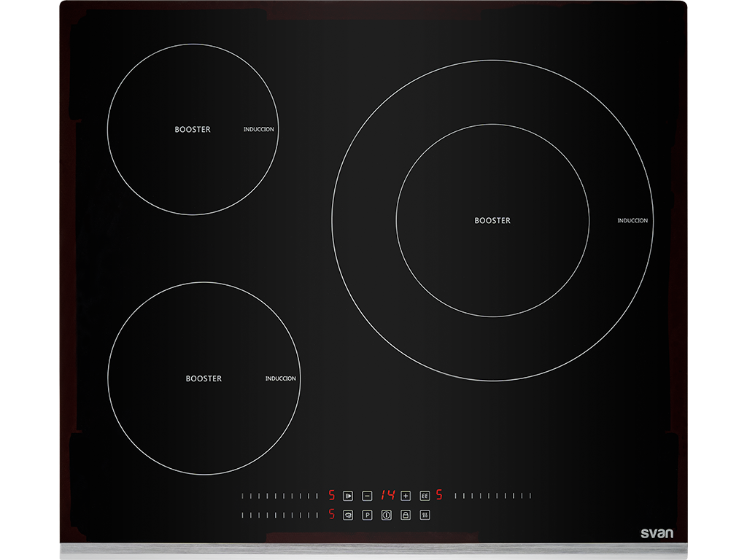The image size is (747, 560).
Task: Tap the pause/play touch key
Action: pos(348,496)
